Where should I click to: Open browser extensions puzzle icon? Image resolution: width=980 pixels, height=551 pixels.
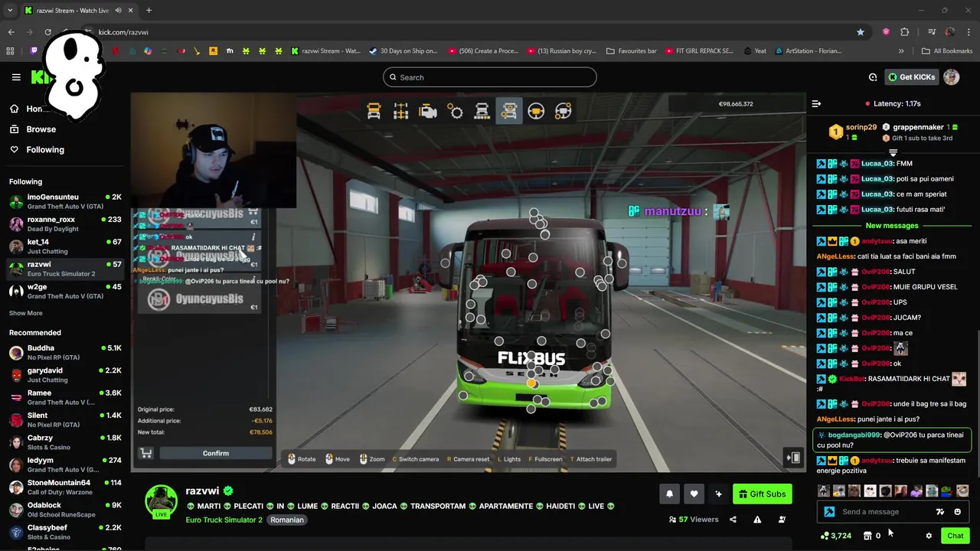click(x=904, y=32)
